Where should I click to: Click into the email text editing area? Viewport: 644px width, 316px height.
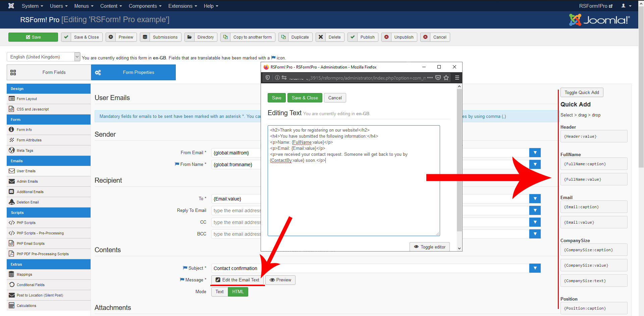tap(354, 181)
